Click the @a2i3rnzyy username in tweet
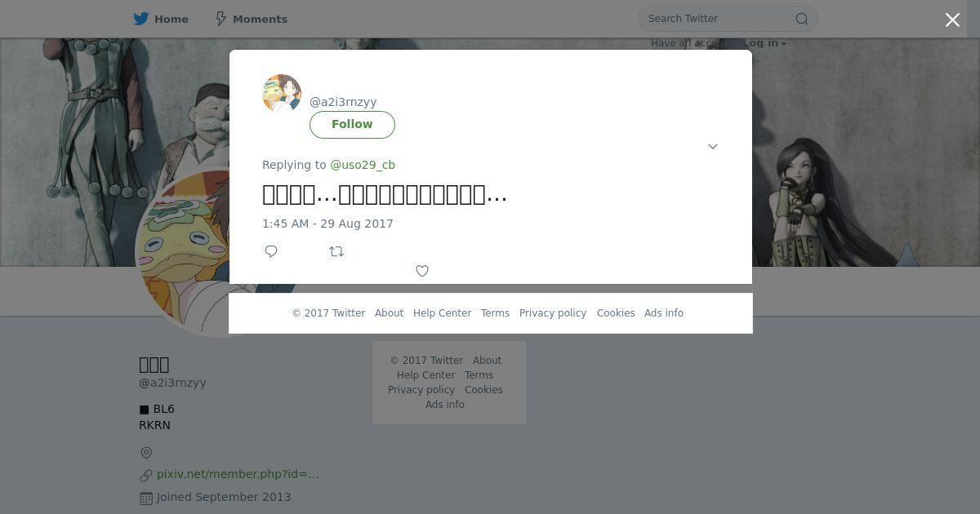The image size is (980, 514). 343,102
